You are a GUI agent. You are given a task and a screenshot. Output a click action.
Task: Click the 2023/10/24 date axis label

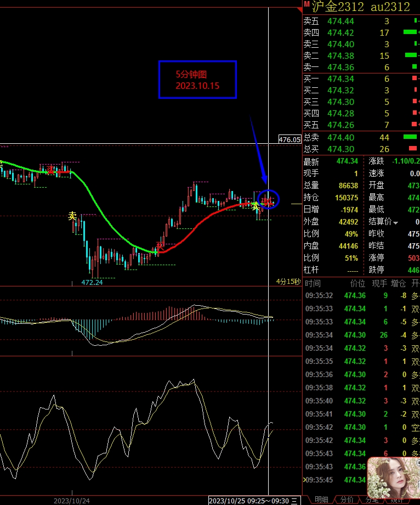tap(72, 501)
